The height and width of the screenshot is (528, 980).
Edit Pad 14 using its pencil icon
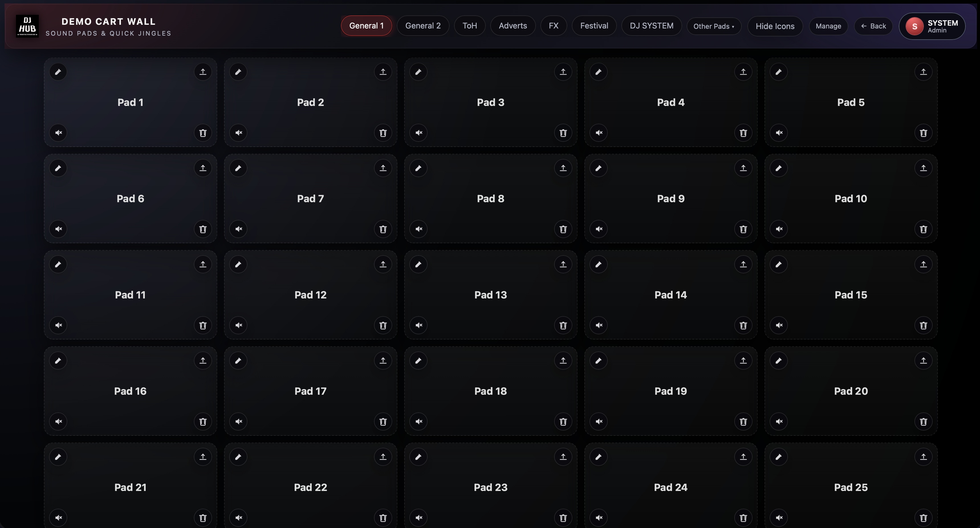pyautogui.click(x=598, y=264)
